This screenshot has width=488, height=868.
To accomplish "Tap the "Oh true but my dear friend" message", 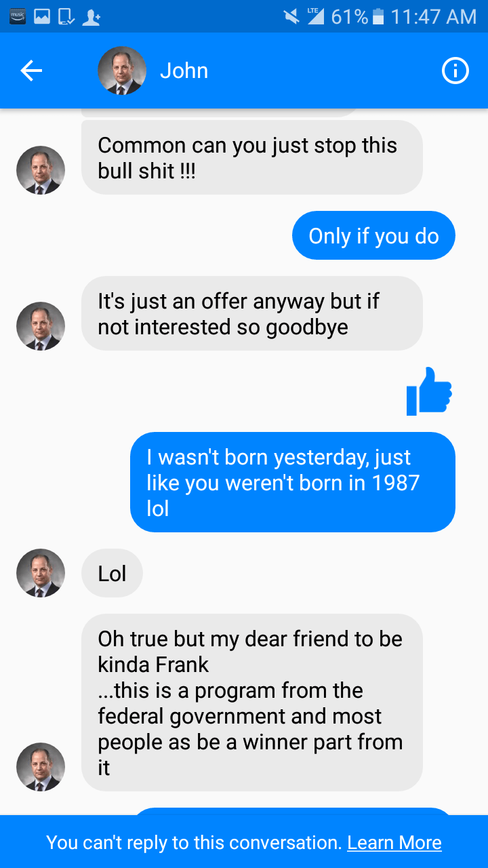I will point(251,703).
